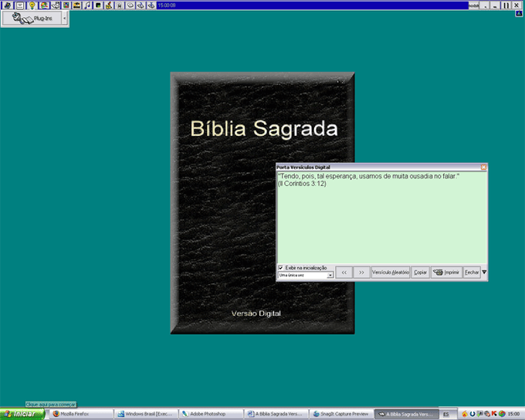
Task: Click the red K tray icon
Action: [494, 414]
